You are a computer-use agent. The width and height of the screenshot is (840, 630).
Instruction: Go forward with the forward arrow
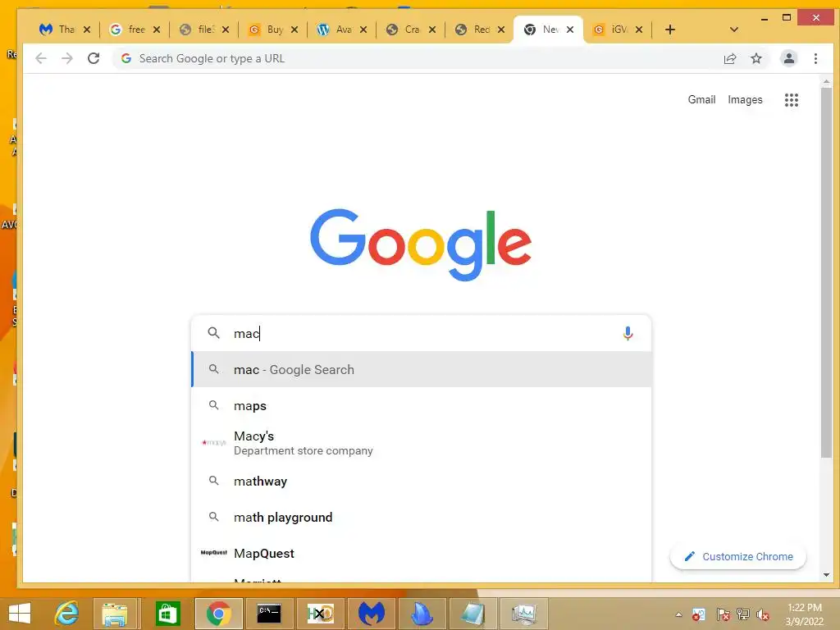pyautogui.click(x=67, y=58)
